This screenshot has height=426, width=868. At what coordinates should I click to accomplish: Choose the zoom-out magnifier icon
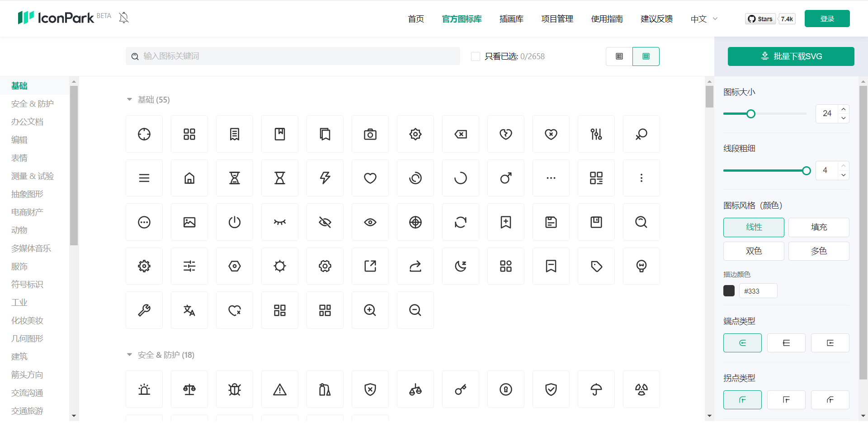[x=415, y=310]
